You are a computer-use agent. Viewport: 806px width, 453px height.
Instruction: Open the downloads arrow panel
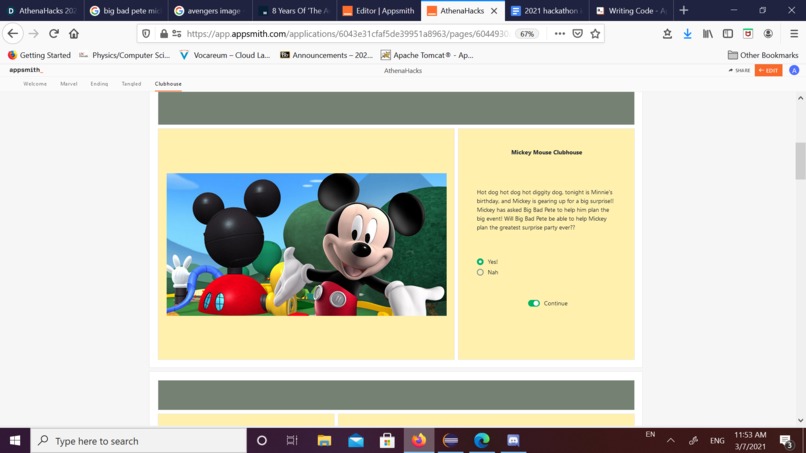(687, 34)
